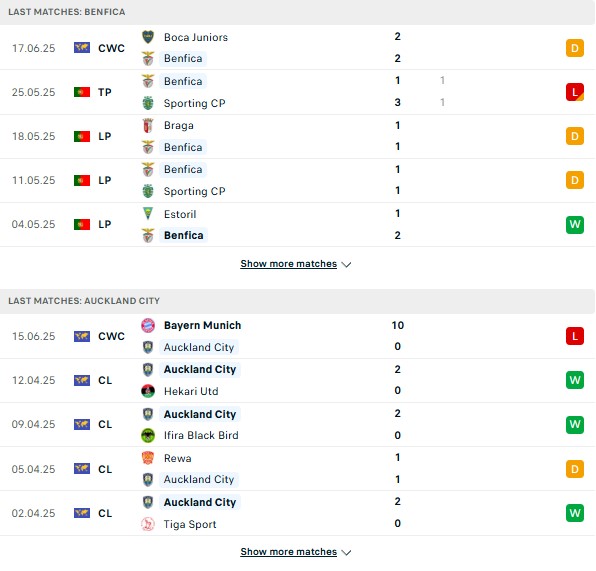Click the Tiga Sport team logo

(x=148, y=524)
